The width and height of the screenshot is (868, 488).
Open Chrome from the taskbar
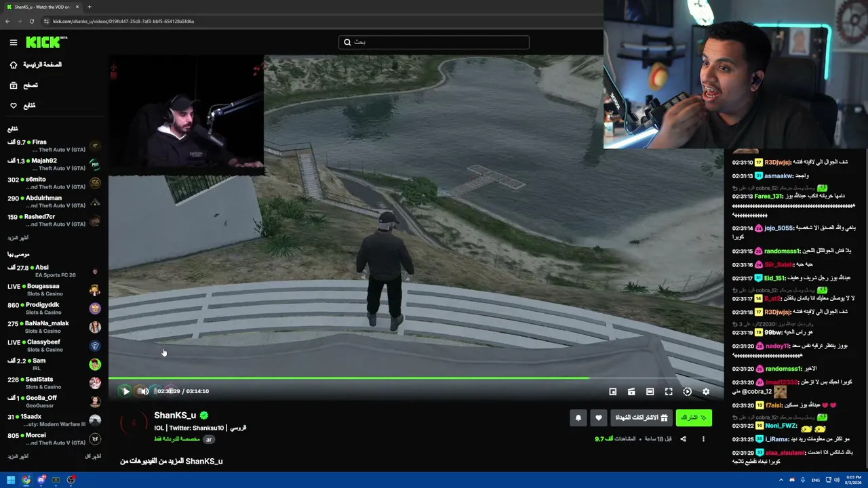point(26,480)
